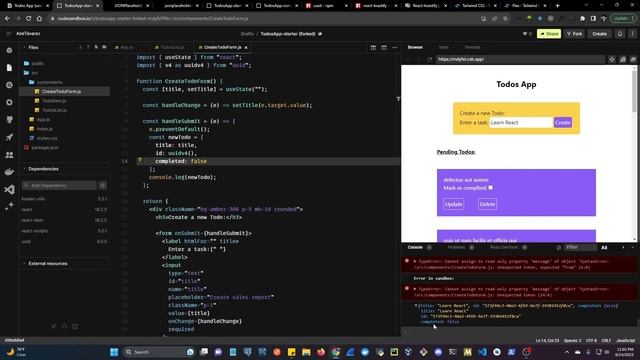The width and height of the screenshot is (640, 360).
Task: Open styles.css in the file tree
Action: coord(47,138)
